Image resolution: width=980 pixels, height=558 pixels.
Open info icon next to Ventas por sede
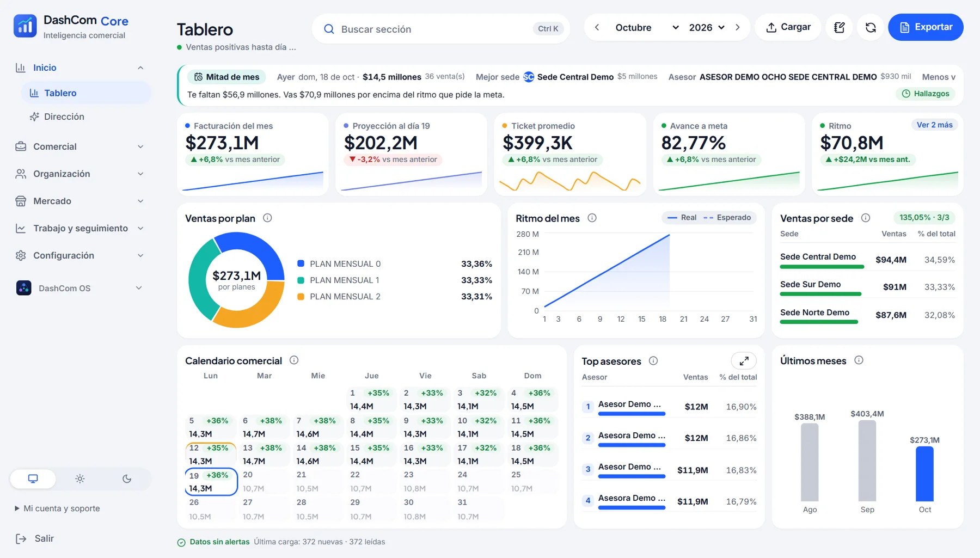(x=865, y=218)
